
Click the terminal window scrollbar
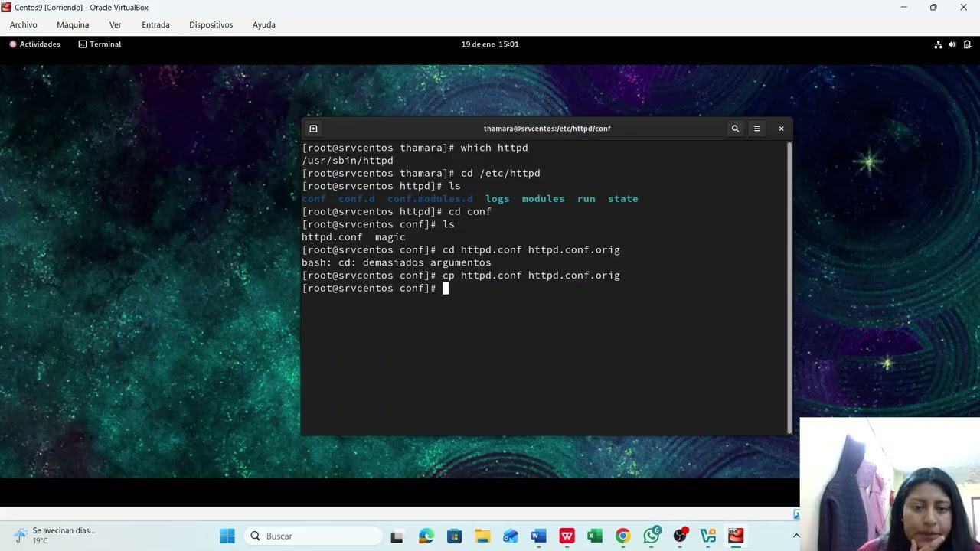coord(789,287)
